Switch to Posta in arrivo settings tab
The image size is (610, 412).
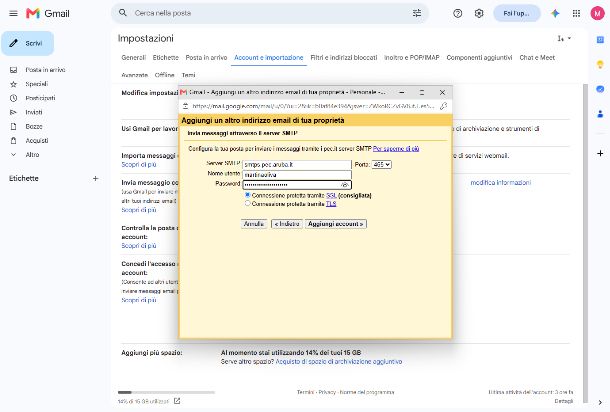206,58
